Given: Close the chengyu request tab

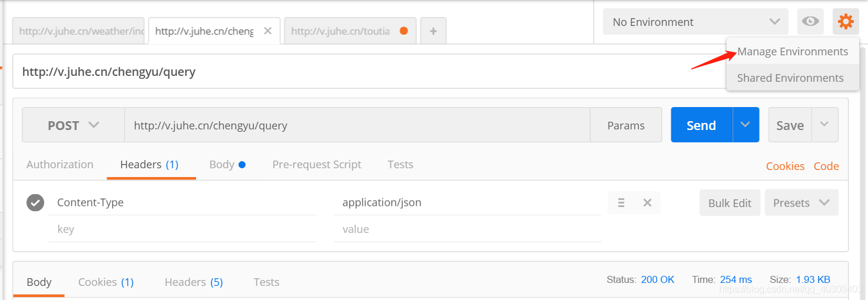Looking at the screenshot, I should click(267, 31).
